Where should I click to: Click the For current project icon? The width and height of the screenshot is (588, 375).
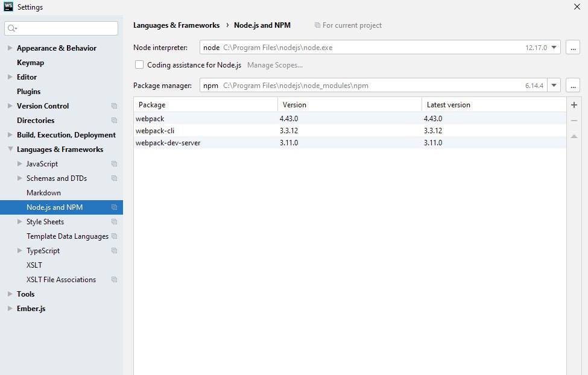pos(317,25)
